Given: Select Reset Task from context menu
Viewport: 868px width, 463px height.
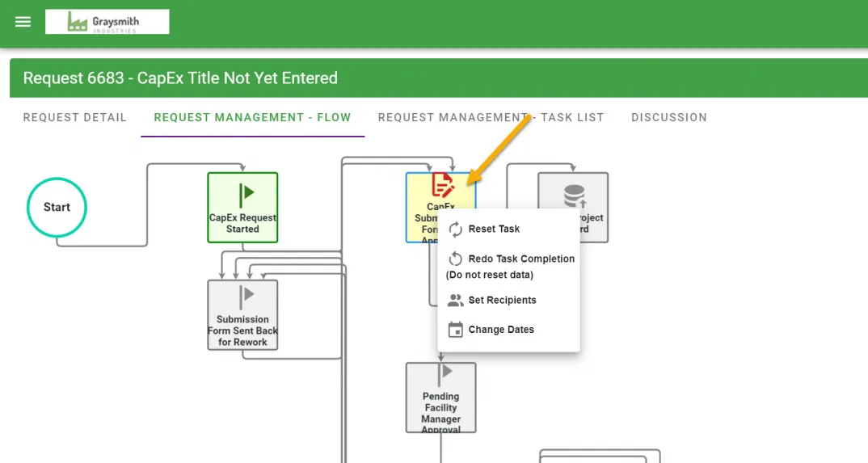Looking at the screenshot, I should point(494,229).
